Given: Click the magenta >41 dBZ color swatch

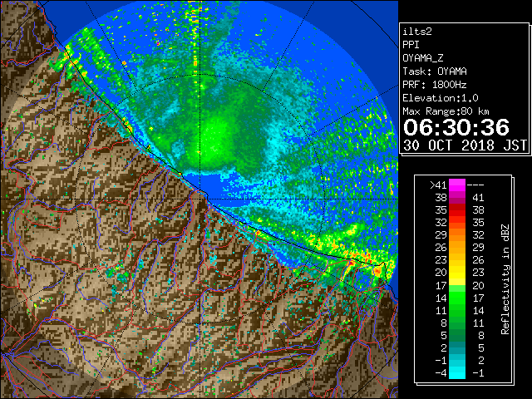Looking at the screenshot, I should (457, 185).
